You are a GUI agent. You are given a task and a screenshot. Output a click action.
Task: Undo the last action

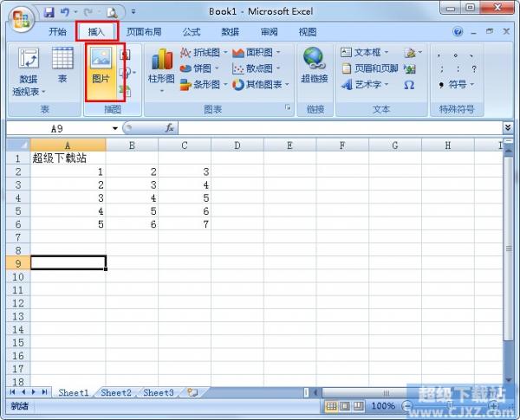(65, 13)
